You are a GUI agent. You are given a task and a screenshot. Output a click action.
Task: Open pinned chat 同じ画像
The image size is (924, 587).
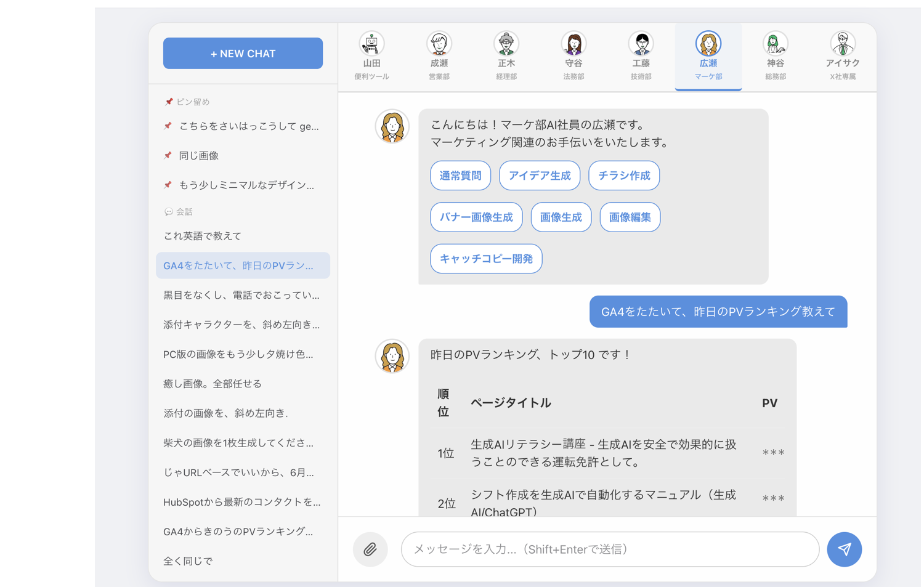click(x=243, y=156)
